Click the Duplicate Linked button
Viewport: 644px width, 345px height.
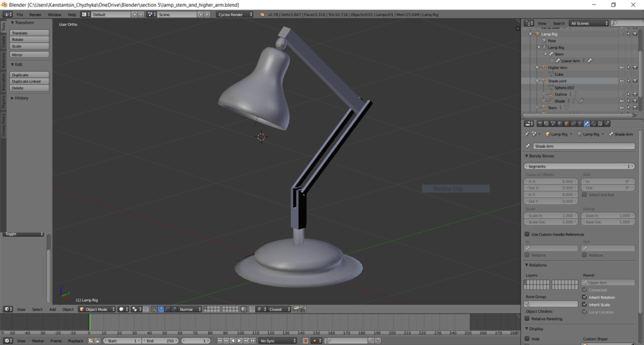[x=29, y=81]
